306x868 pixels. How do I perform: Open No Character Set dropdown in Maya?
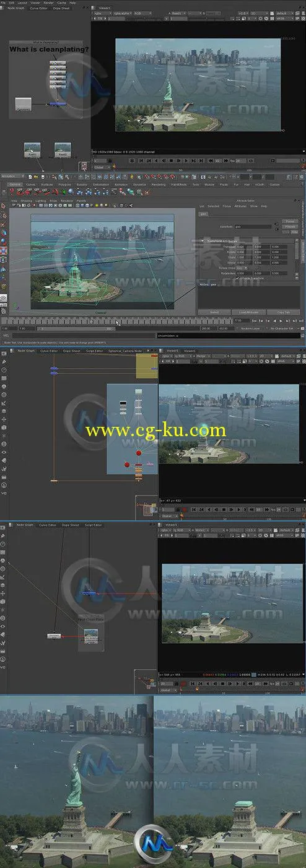284,328
